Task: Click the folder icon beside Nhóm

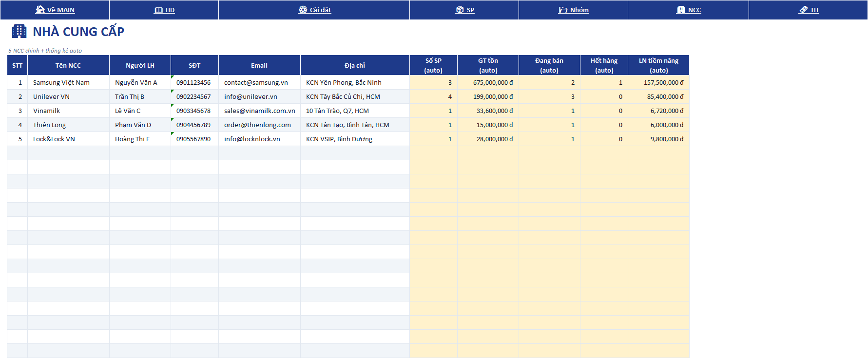Action: [563, 10]
